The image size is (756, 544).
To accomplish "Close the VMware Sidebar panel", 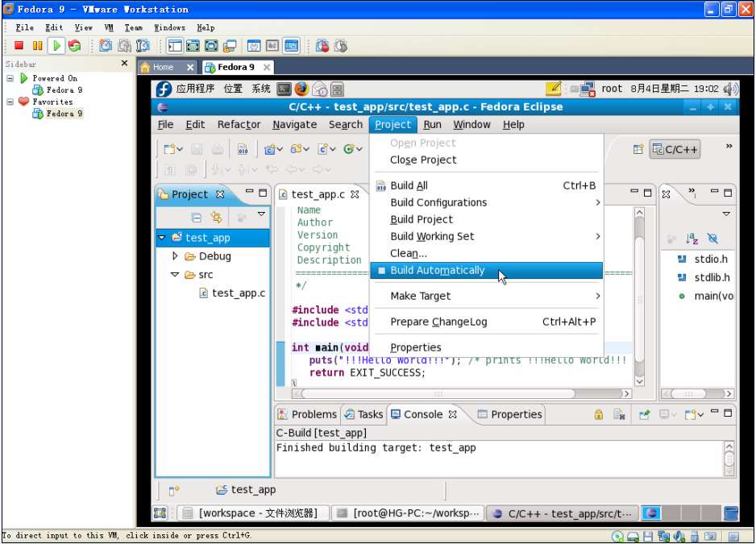I will point(124,63).
